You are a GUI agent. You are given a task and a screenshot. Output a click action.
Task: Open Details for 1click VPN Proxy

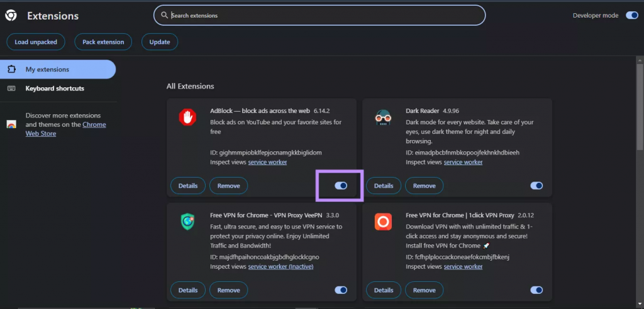tap(384, 290)
